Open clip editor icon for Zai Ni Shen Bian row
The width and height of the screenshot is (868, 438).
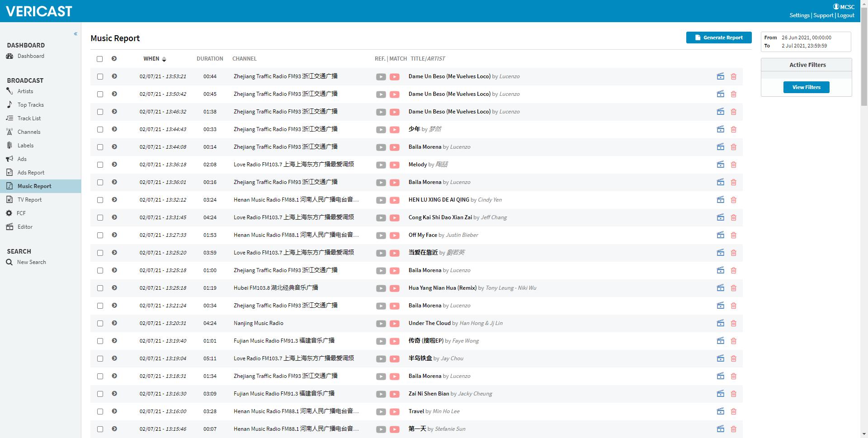coord(721,394)
